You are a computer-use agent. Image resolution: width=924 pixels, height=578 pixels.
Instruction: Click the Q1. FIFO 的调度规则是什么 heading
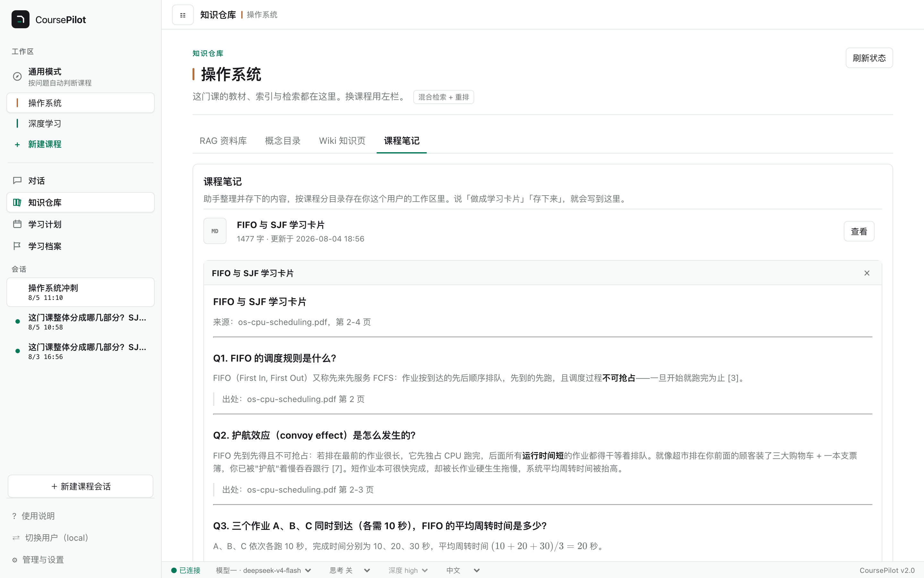click(x=275, y=358)
